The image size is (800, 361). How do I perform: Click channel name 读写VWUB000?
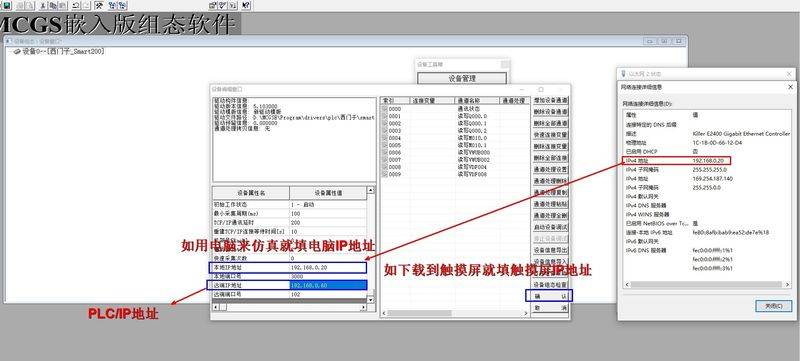pos(474,152)
